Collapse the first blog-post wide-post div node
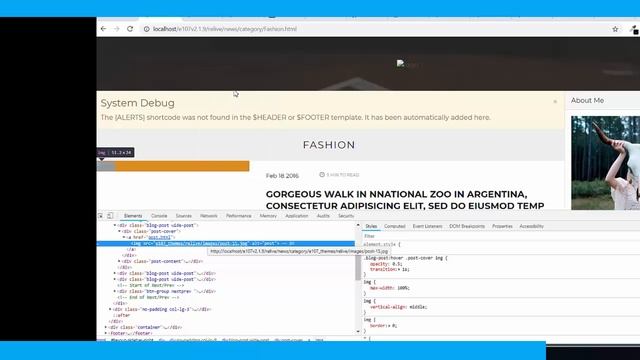This screenshot has width=640, height=360. pyautogui.click(x=115, y=225)
